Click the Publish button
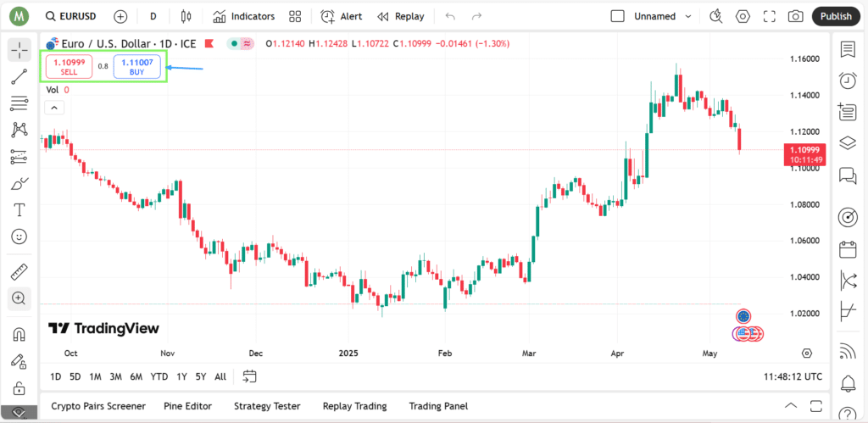 click(836, 17)
